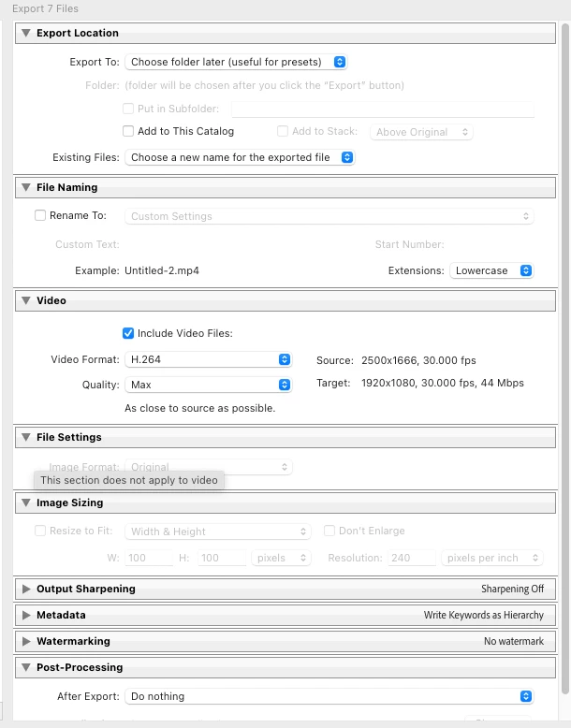The width and height of the screenshot is (571, 728).
Task: Click the 'As close to source as possible' text
Action: 199,408
